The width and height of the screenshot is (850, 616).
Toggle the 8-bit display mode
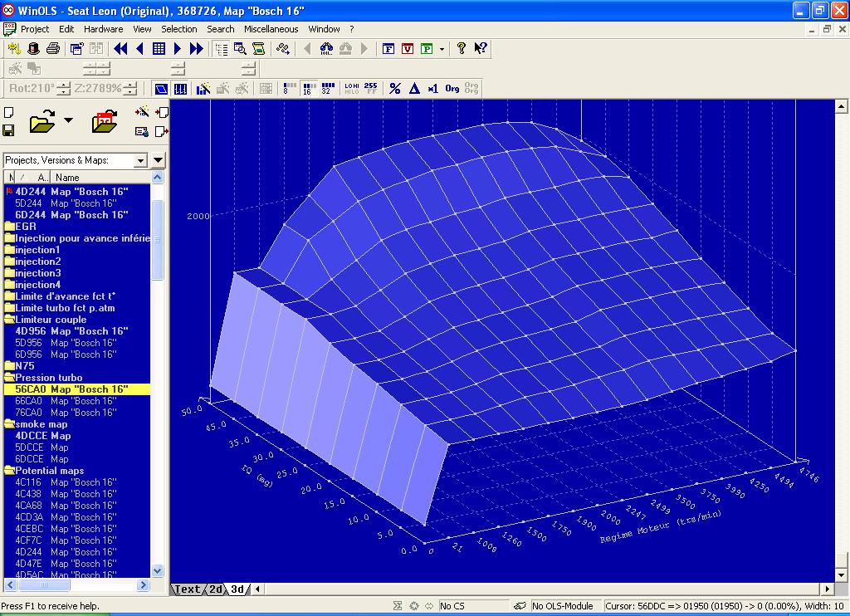point(290,88)
